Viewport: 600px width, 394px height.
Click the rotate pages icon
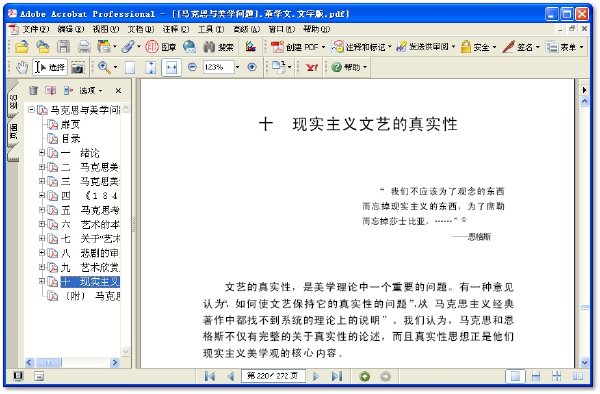tap(279, 67)
